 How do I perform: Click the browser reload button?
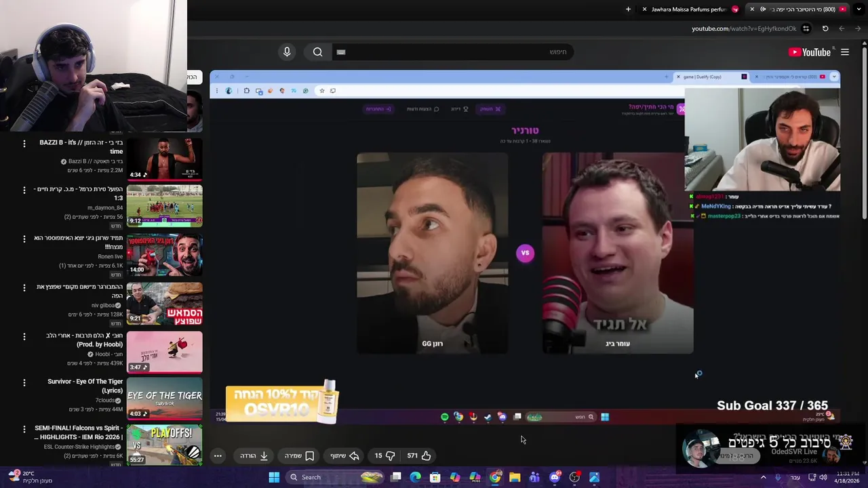pos(825,28)
